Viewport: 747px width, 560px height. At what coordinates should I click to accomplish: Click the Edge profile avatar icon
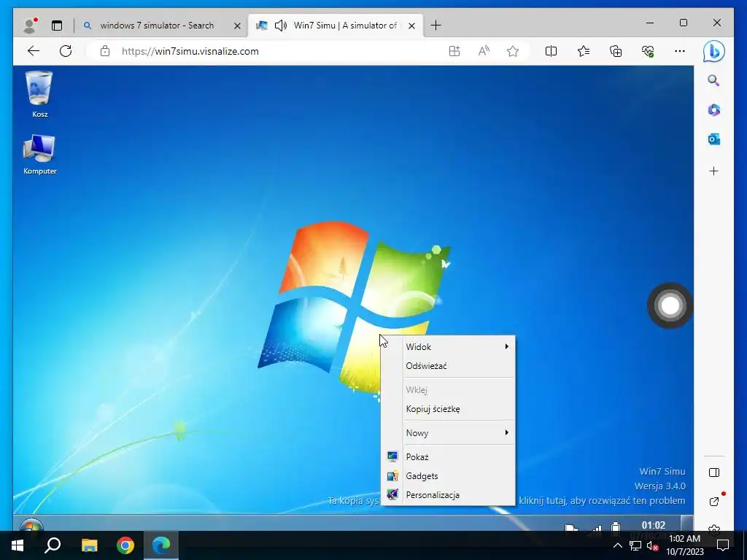tap(30, 26)
